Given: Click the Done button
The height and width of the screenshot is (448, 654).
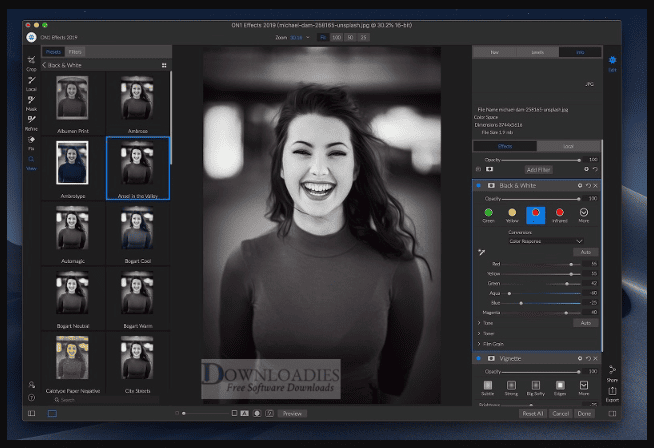Looking at the screenshot, I should click(x=584, y=413).
